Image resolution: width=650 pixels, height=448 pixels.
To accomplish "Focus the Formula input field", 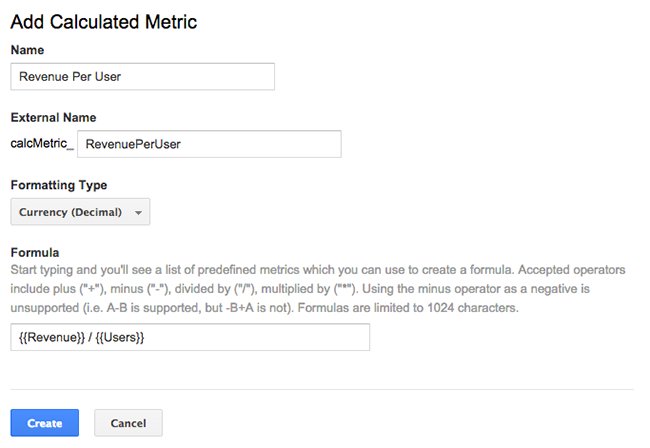I will point(190,337).
